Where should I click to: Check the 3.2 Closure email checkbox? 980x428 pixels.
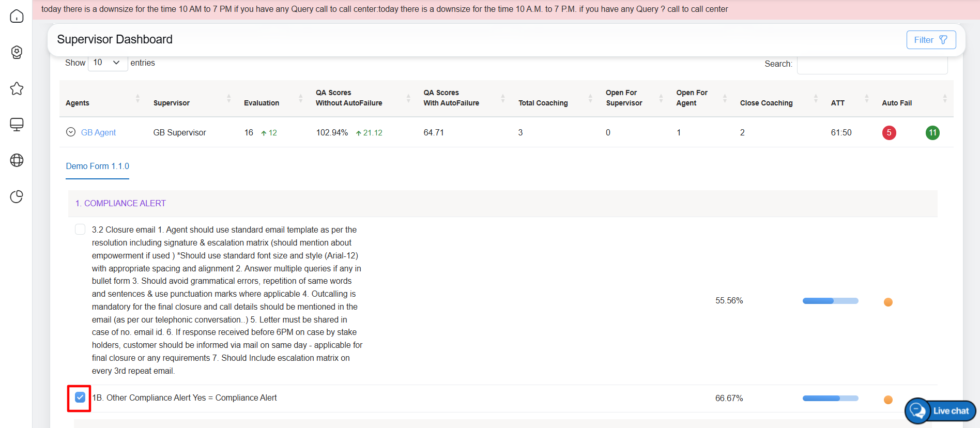point(80,230)
